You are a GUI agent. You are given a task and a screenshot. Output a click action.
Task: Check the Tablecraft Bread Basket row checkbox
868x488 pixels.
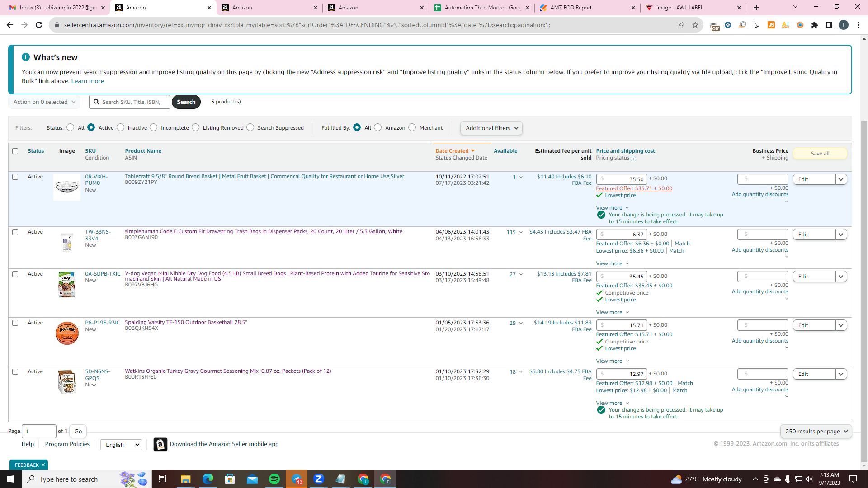pos(15,177)
